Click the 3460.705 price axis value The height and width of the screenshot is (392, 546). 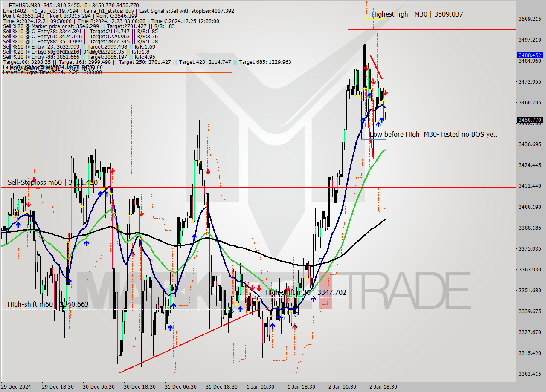529,102
